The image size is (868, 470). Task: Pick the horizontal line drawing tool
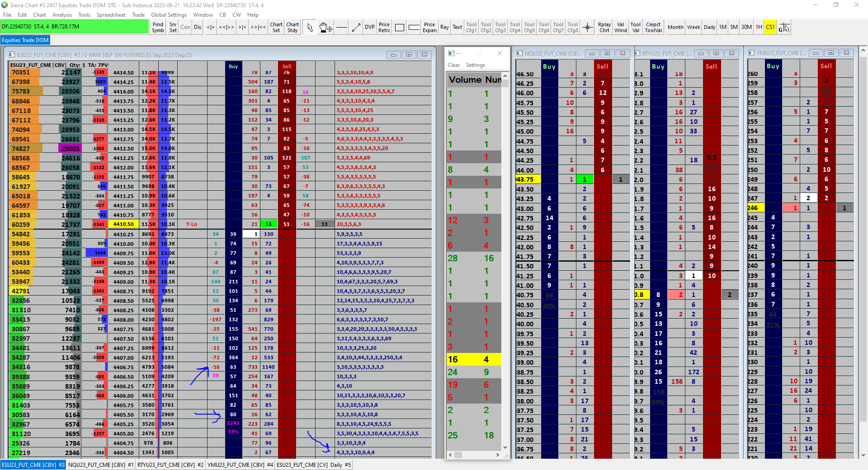click(342, 28)
